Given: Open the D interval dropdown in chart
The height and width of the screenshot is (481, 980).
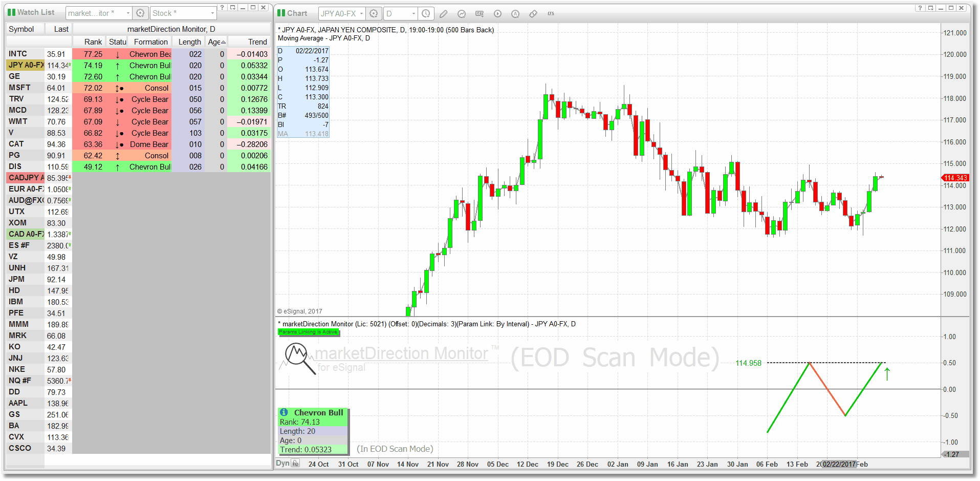Looking at the screenshot, I should coord(413,13).
